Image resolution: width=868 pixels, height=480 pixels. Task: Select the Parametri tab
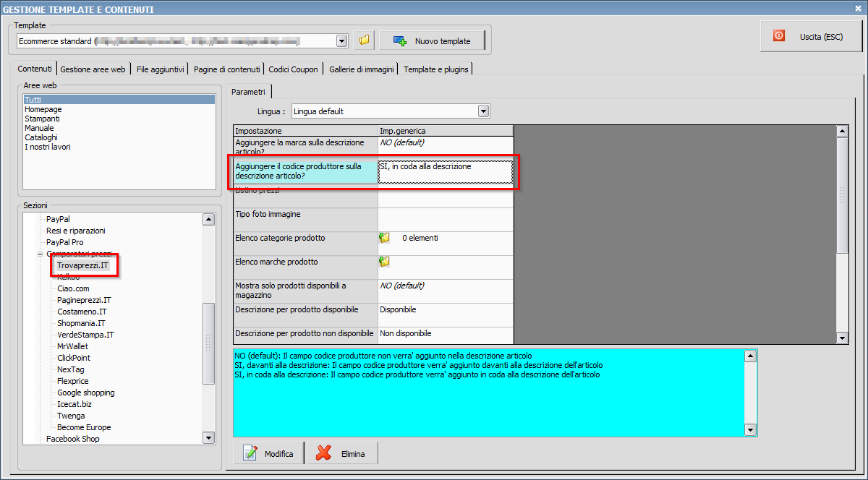coord(249,91)
